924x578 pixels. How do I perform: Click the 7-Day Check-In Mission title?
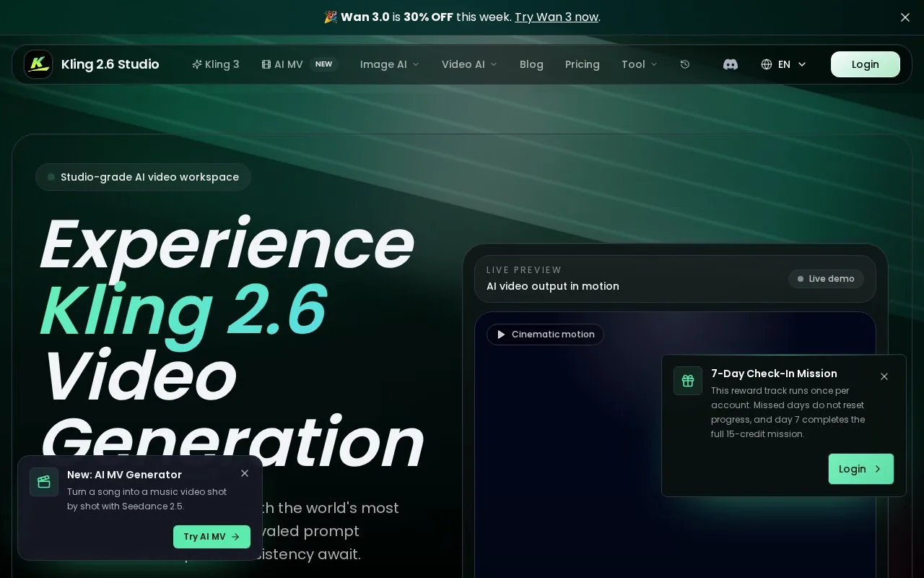(774, 374)
